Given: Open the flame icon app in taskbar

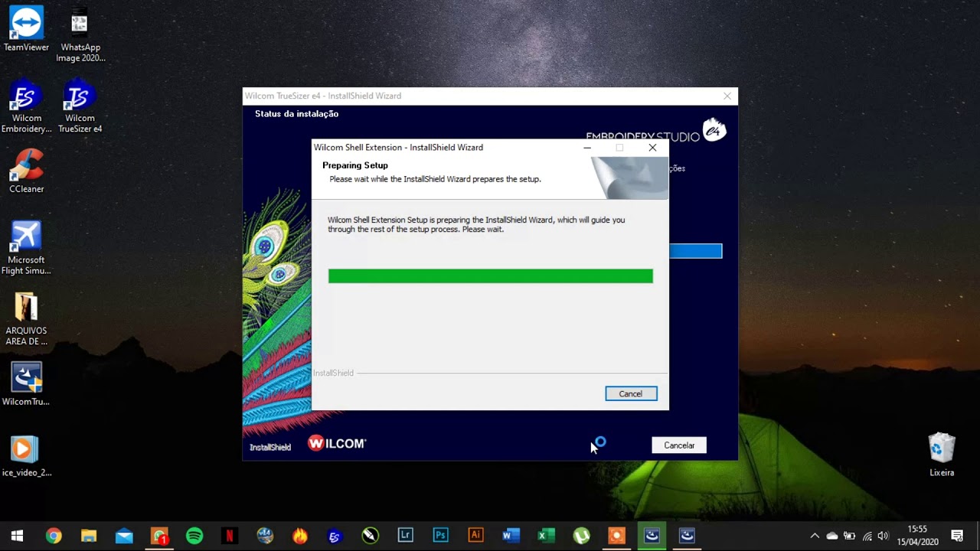Looking at the screenshot, I should (300, 536).
